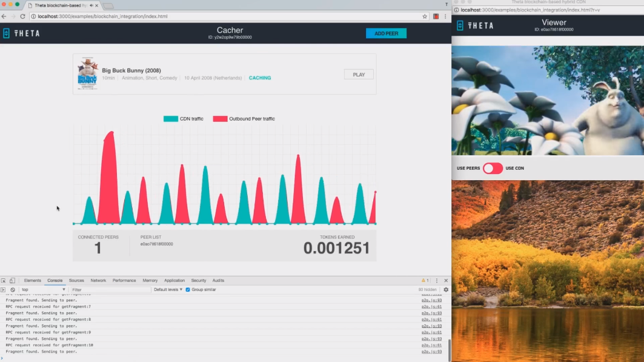Open the Memory tab
The height and width of the screenshot is (362, 644).
[x=150, y=281]
